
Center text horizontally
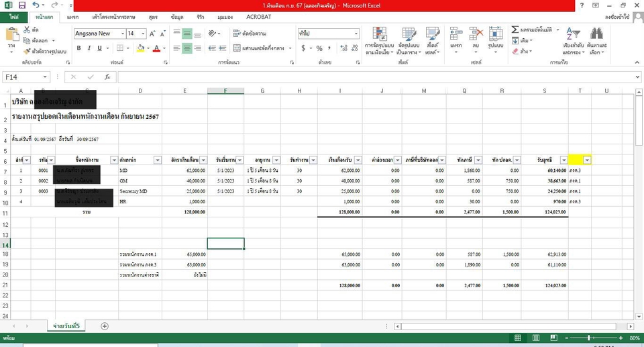(x=187, y=48)
